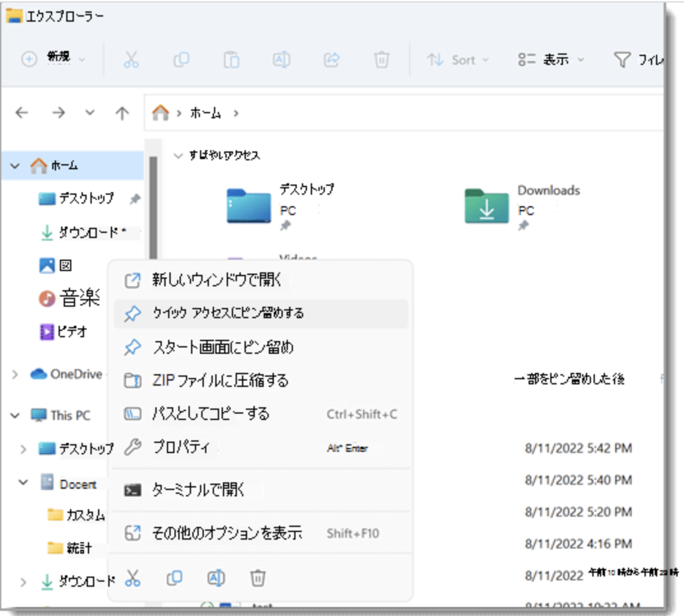Select ターミナルで開く from context menu
The width and height of the screenshot is (684, 616).
click(198, 490)
